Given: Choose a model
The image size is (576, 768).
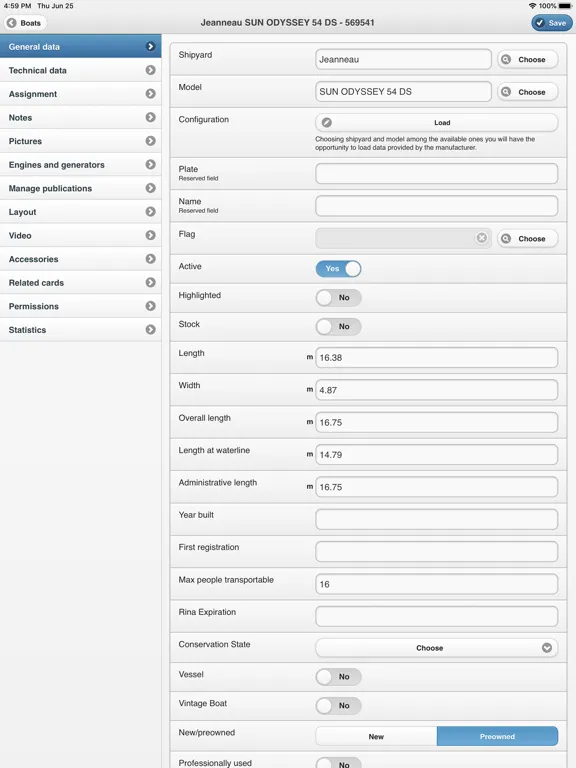Looking at the screenshot, I should [x=528, y=92].
